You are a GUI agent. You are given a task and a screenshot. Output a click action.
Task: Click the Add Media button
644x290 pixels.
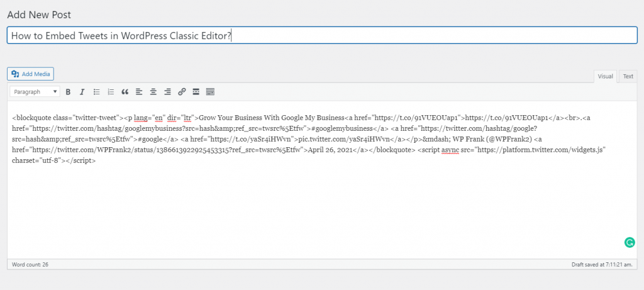click(30, 74)
